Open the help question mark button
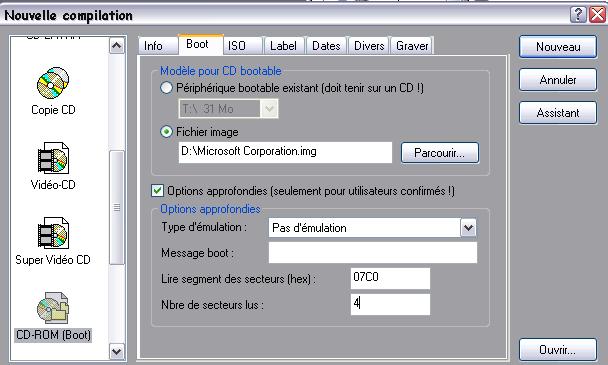Viewport: 608px width, 365px height. point(578,15)
